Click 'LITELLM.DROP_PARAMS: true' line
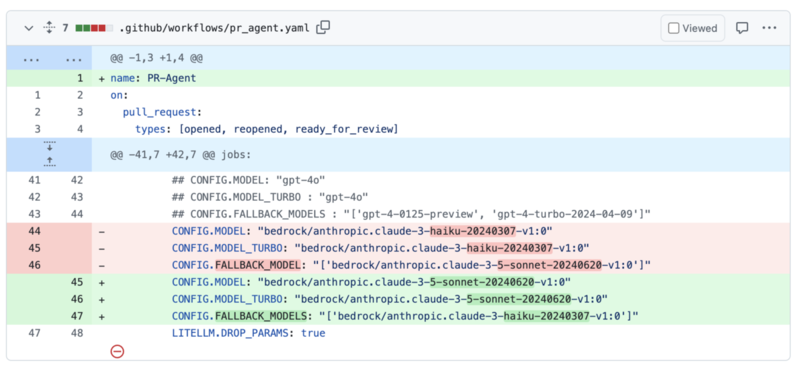 (248, 333)
